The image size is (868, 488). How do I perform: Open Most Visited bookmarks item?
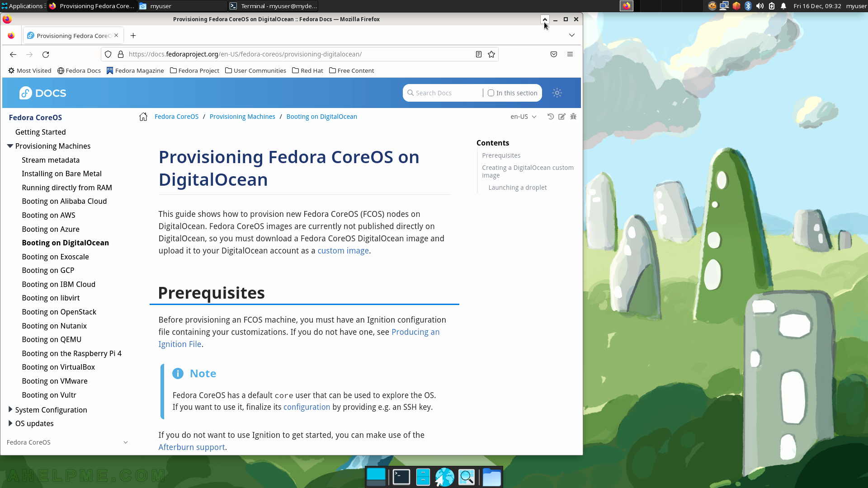click(x=30, y=70)
